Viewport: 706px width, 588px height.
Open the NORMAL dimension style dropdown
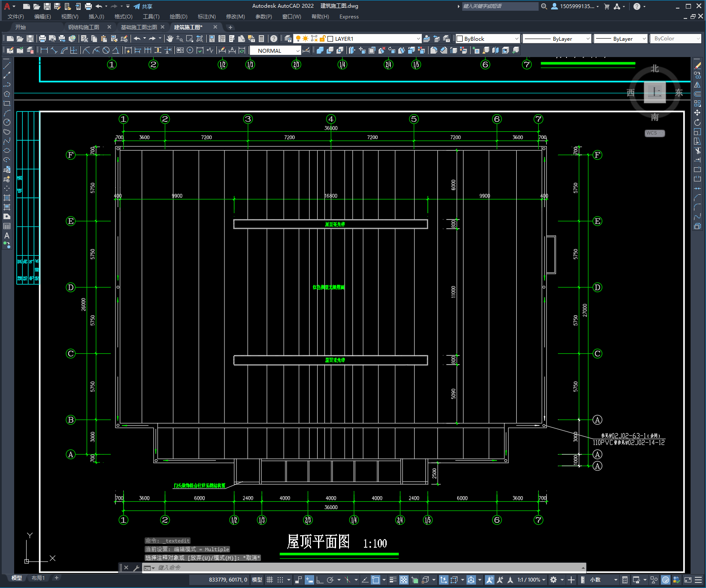(x=275, y=51)
